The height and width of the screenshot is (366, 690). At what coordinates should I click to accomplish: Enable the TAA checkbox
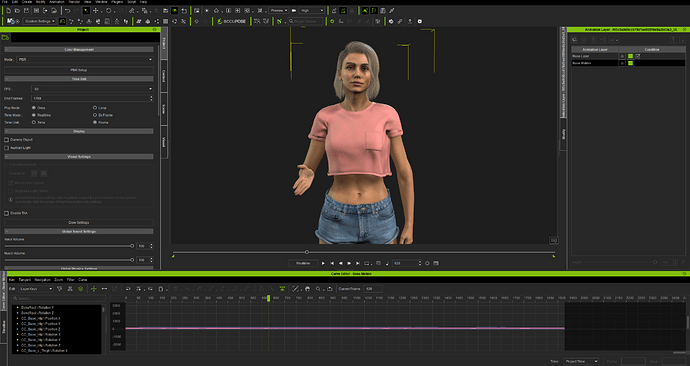[7, 213]
